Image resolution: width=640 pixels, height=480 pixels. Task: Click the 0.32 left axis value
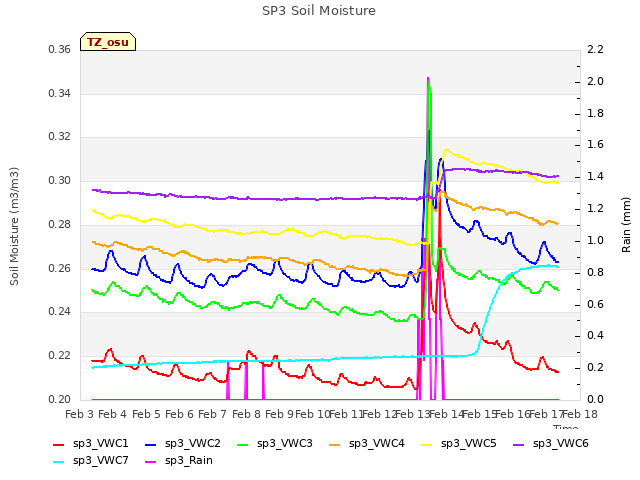(60, 136)
